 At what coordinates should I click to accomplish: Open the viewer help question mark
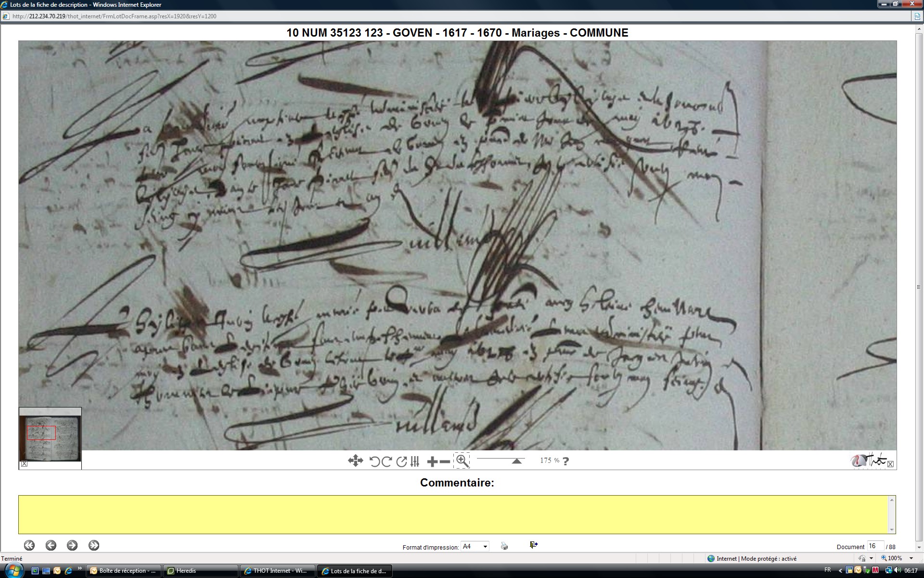click(565, 461)
